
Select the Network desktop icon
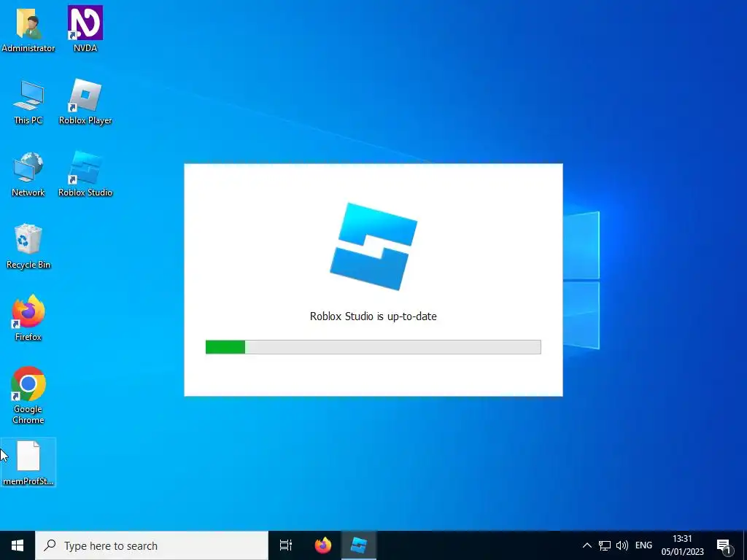[28, 174]
